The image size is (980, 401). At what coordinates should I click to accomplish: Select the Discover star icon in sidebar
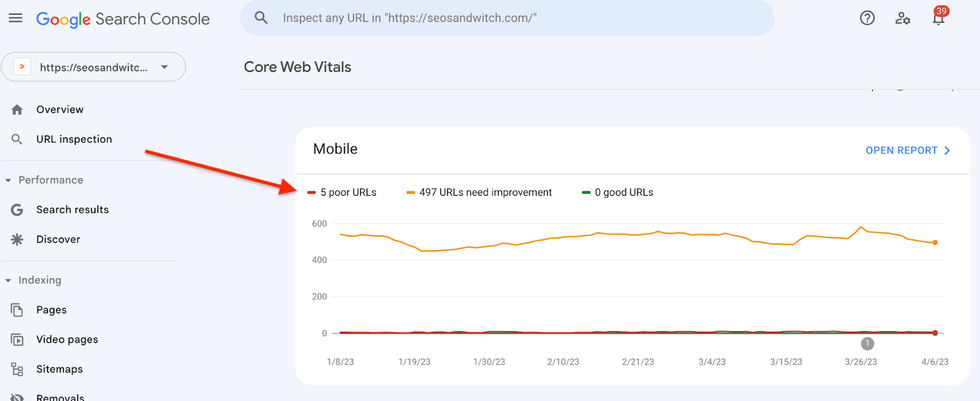[x=16, y=239]
